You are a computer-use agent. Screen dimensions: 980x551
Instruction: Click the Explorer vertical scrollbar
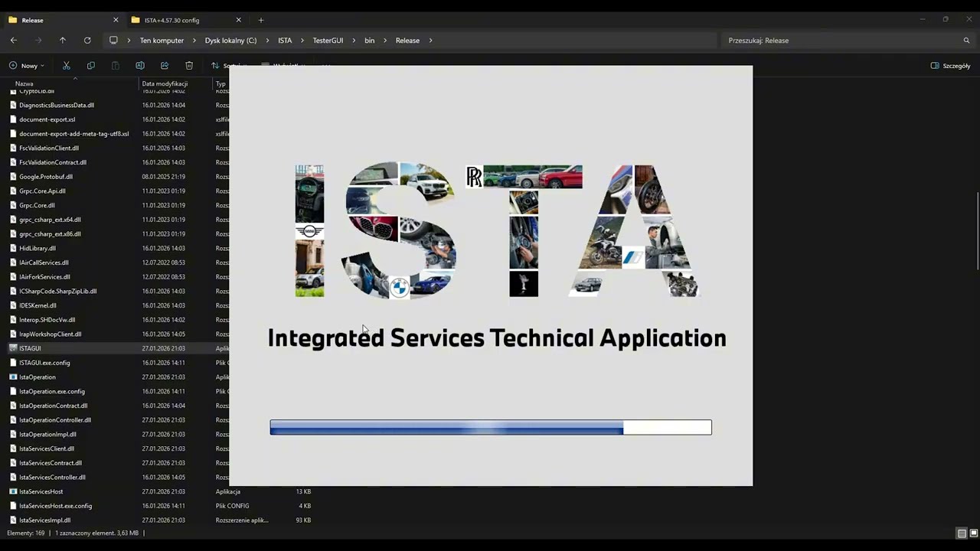(978, 230)
